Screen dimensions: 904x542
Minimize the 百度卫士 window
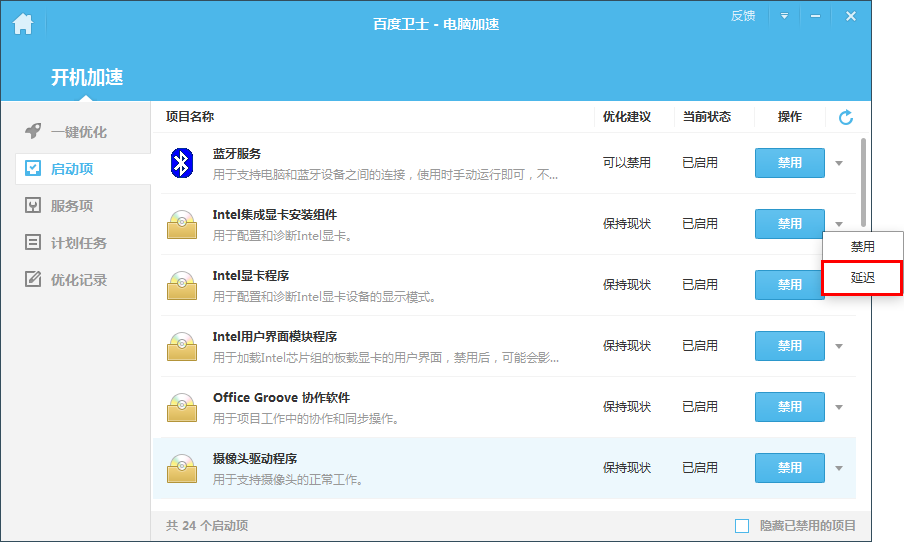(815, 16)
